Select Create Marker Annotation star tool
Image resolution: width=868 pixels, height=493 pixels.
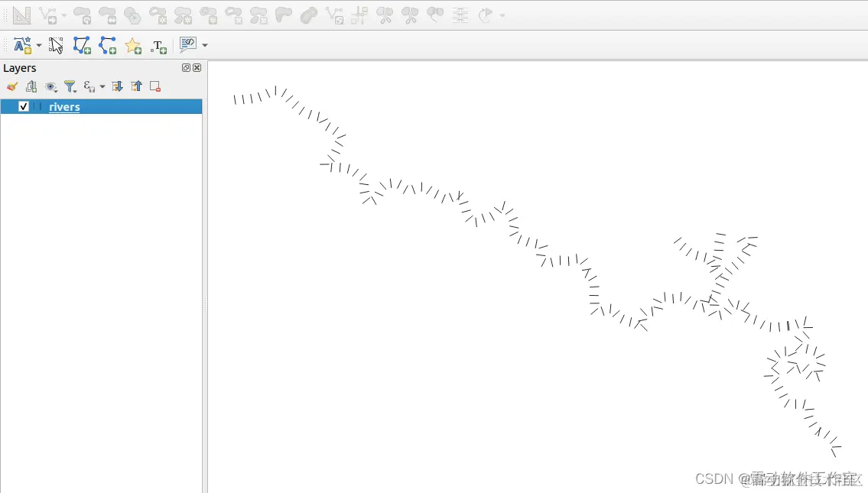click(x=133, y=45)
